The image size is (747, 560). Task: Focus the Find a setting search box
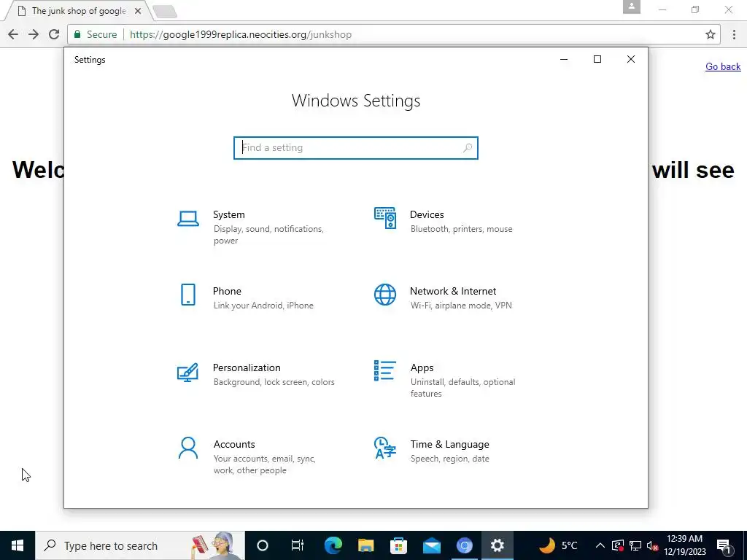(x=356, y=147)
